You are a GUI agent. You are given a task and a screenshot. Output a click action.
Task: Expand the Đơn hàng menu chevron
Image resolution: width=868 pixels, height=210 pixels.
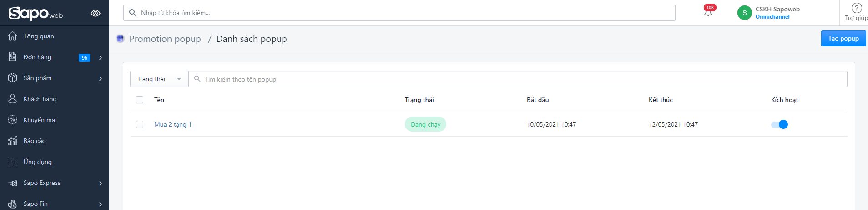tap(101, 57)
